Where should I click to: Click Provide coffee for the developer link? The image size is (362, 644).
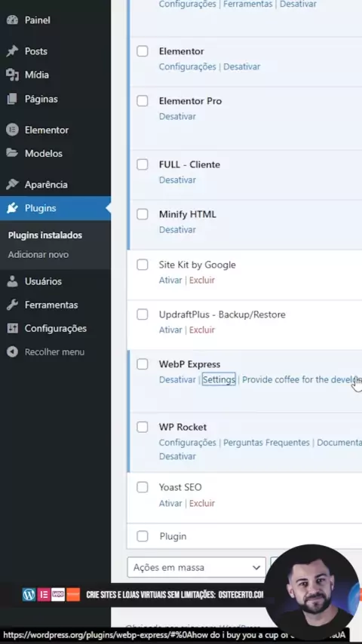[x=301, y=379]
